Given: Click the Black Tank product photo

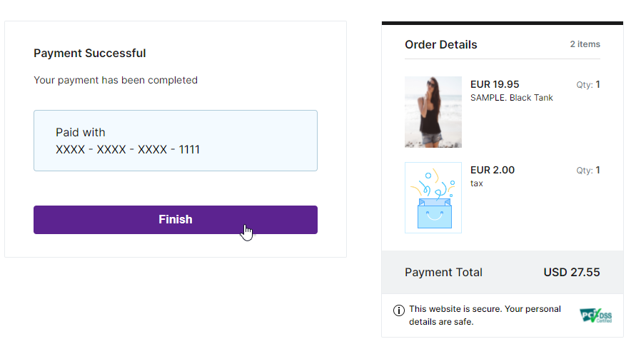Looking at the screenshot, I should tap(433, 112).
